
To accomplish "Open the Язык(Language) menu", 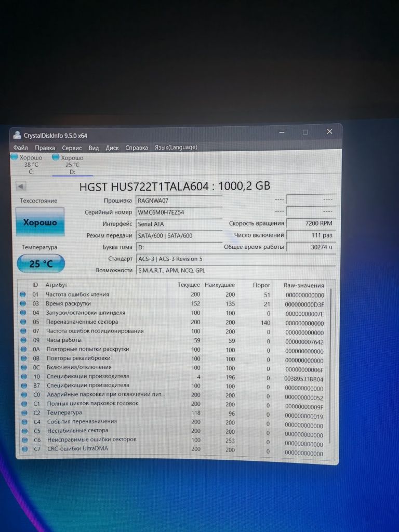I will (176, 147).
